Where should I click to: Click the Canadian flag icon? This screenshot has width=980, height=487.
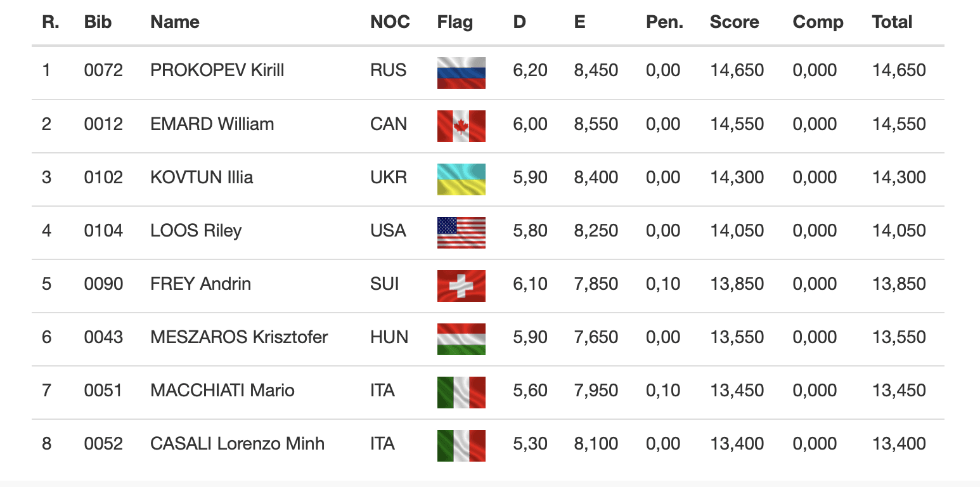(x=461, y=126)
